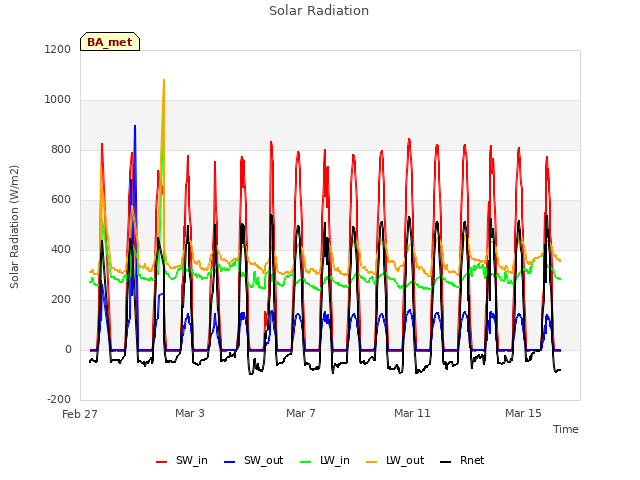Click the 200 y-axis tick label
The image size is (640, 480).
pyautogui.click(x=61, y=300)
